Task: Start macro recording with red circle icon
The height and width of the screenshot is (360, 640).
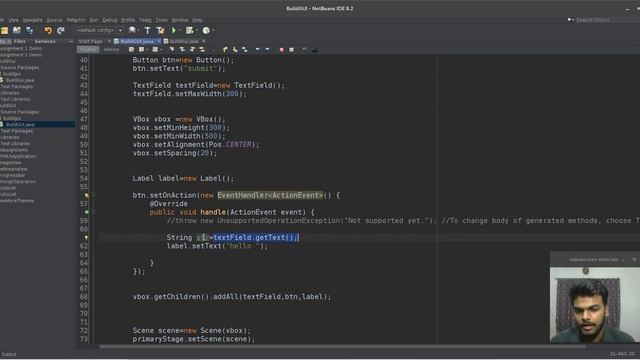Action: (281, 49)
